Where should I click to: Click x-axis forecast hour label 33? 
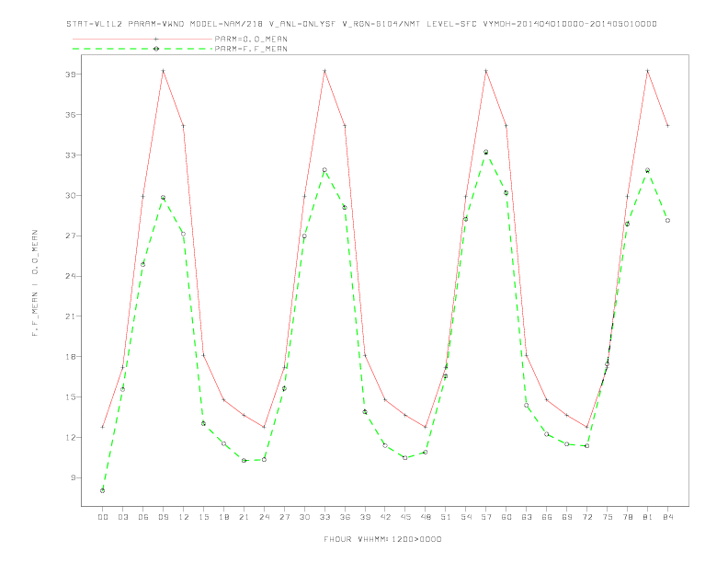(324, 517)
